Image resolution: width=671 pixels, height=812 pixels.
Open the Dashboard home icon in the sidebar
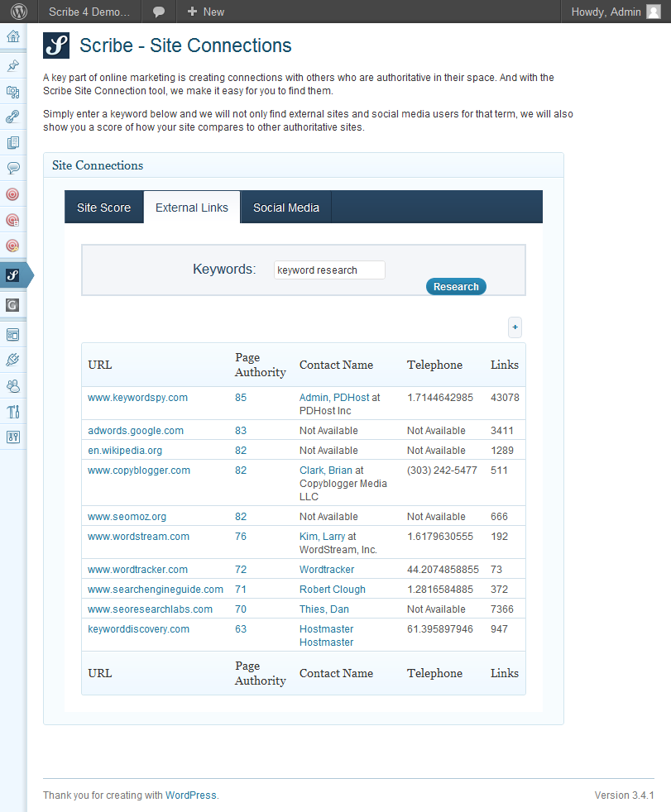click(x=13, y=36)
